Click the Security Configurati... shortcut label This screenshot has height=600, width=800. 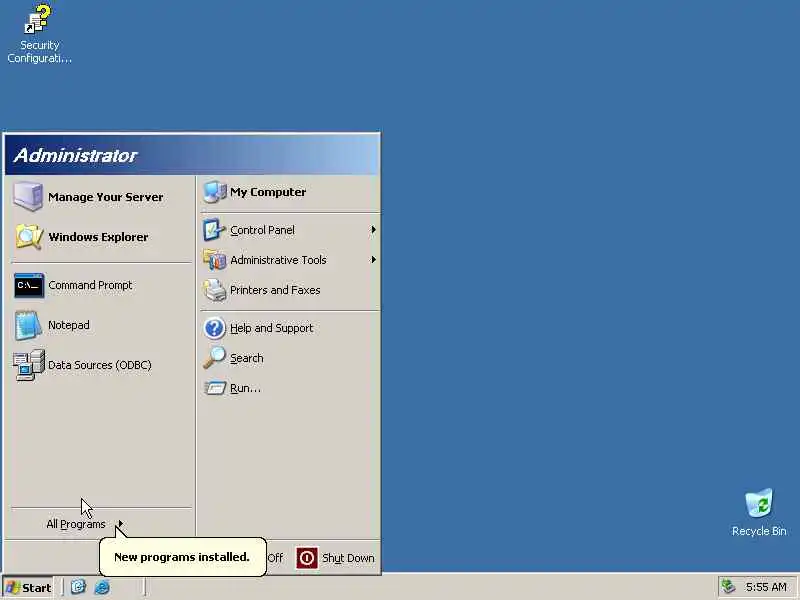(x=39, y=52)
